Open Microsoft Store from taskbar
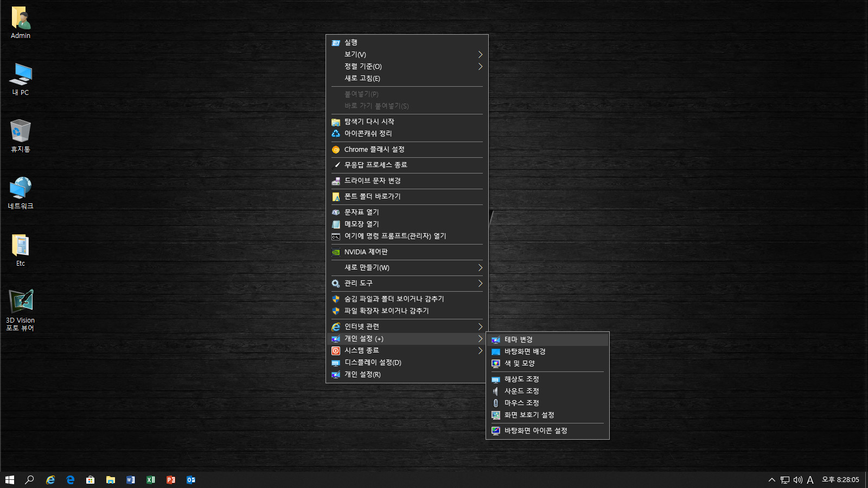 (91, 480)
